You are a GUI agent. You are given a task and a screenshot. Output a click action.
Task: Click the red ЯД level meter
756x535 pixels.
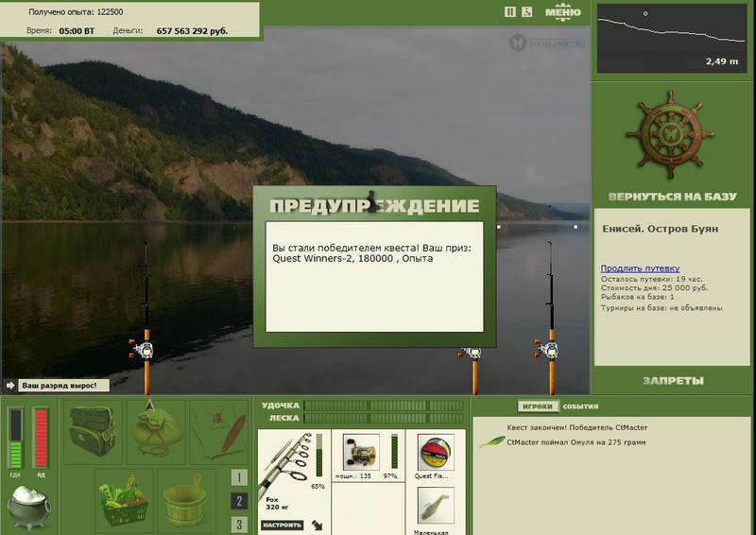click(x=41, y=438)
